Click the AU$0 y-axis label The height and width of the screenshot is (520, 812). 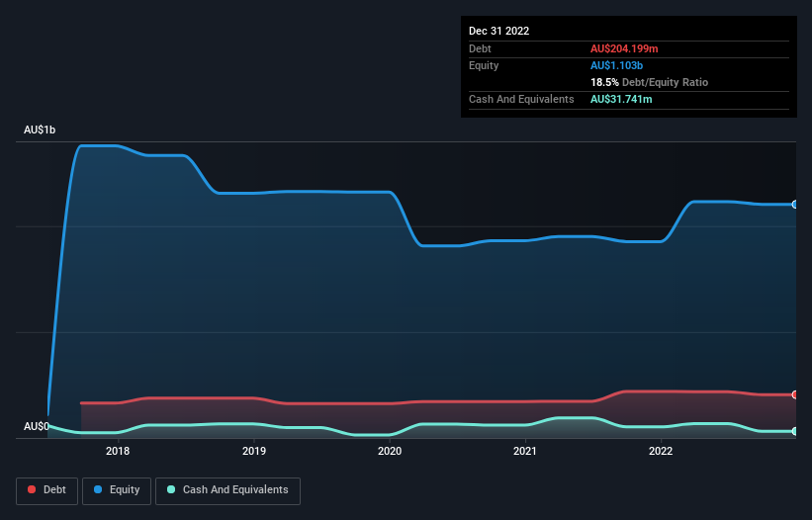click(37, 426)
